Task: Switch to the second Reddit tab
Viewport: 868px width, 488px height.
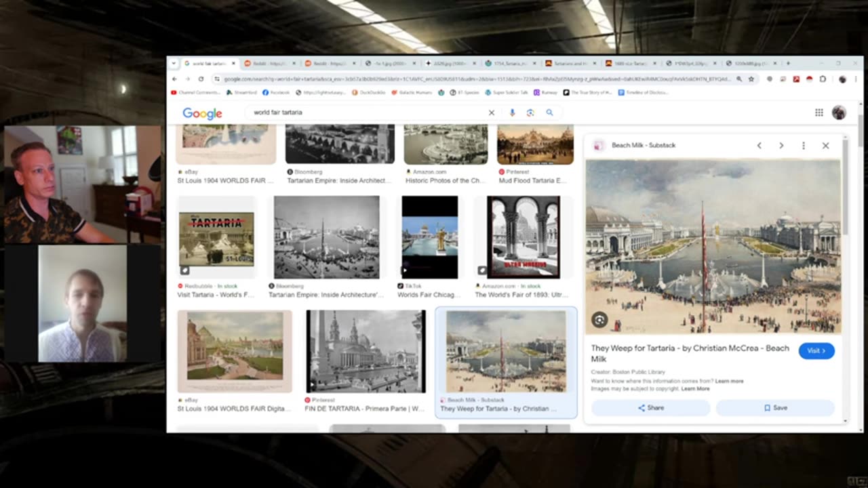Action: click(x=330, y=63)
